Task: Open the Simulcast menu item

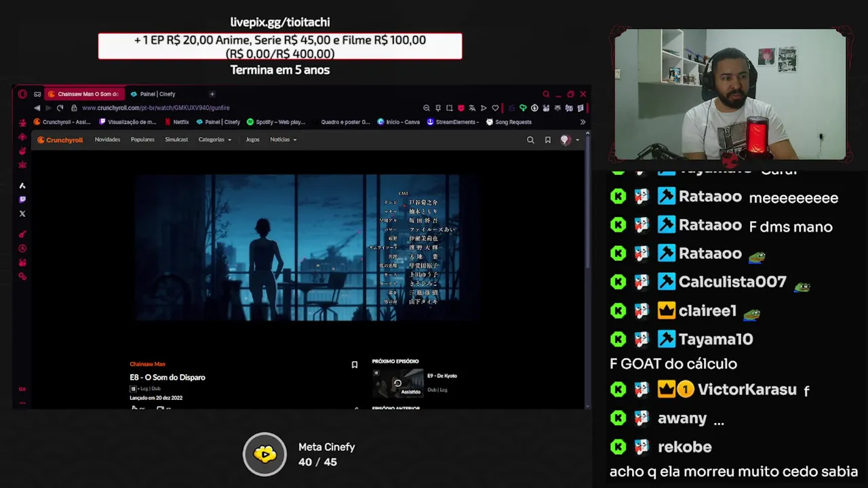Action: pyautogui.click(x=176, y=140)
